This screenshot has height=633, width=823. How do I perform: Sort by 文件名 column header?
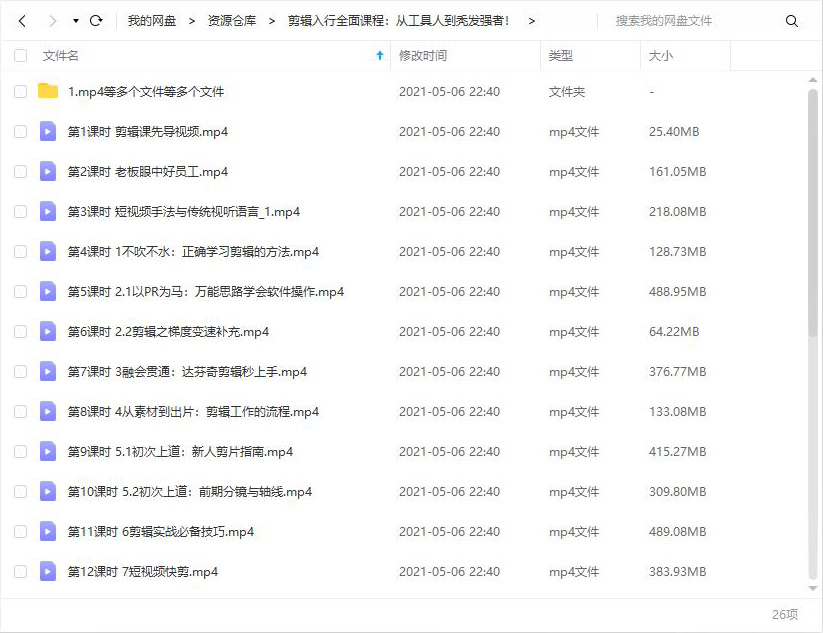pyautogui.click(x=60, y=56)
